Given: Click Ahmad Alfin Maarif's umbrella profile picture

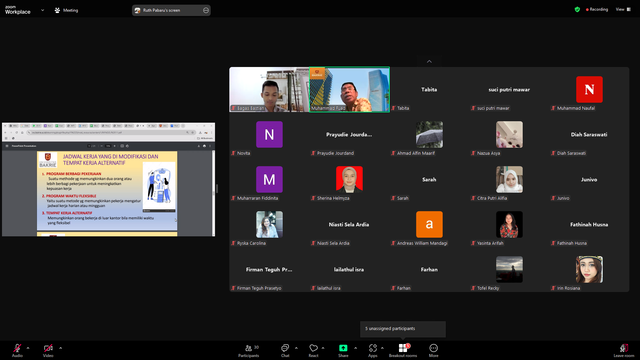Looking at the screenshot, I should click(x=429, y=134).
